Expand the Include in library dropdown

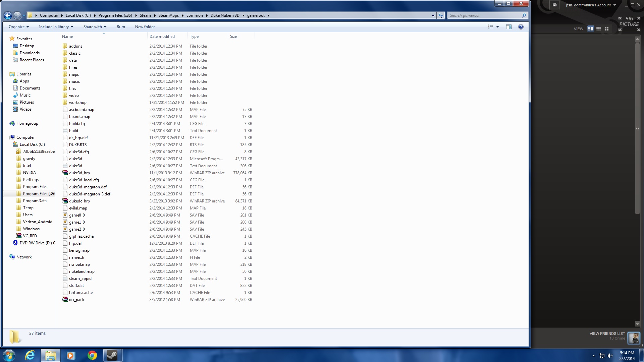point(56,27)
